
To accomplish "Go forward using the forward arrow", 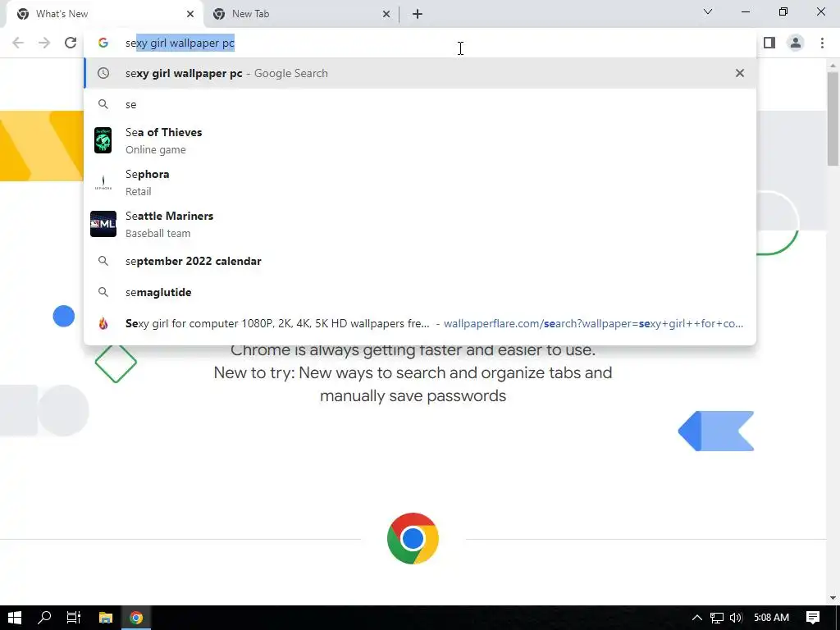I will [x=44, y=43].
